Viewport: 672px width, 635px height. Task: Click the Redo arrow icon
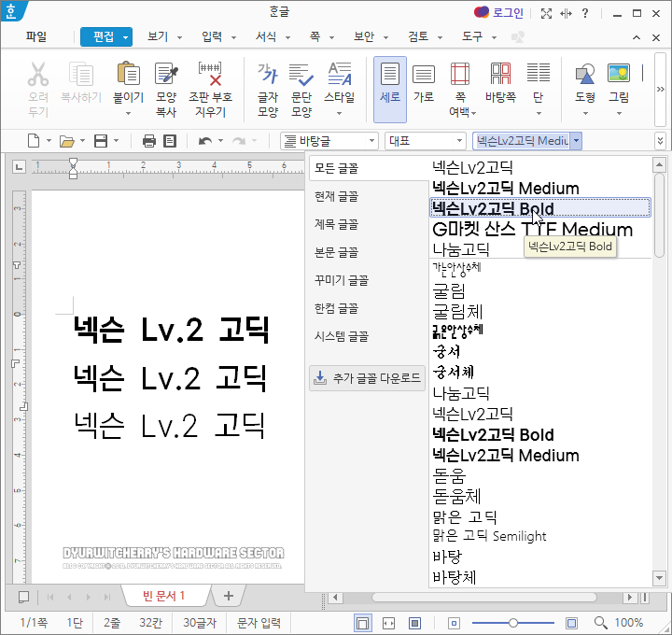coord(239,141)
